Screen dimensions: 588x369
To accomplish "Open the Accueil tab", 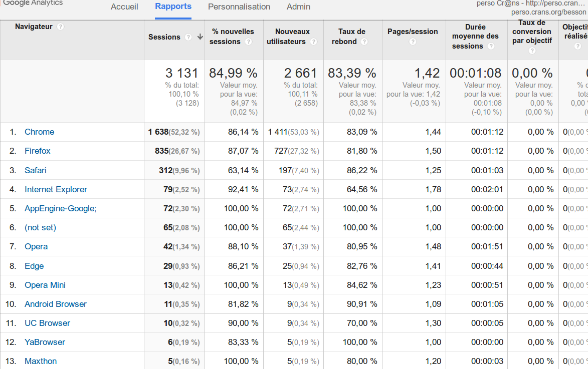I will coord(124,7).
